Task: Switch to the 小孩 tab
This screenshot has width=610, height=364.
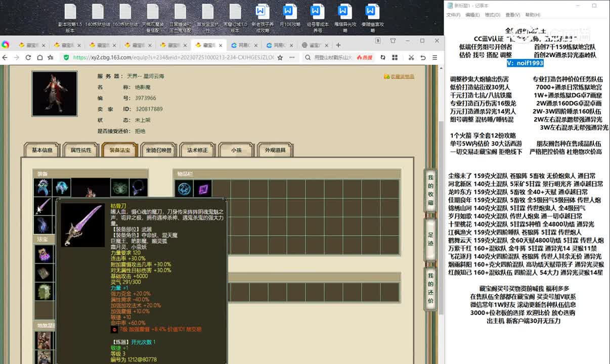Action: click(x=236, y=150)
